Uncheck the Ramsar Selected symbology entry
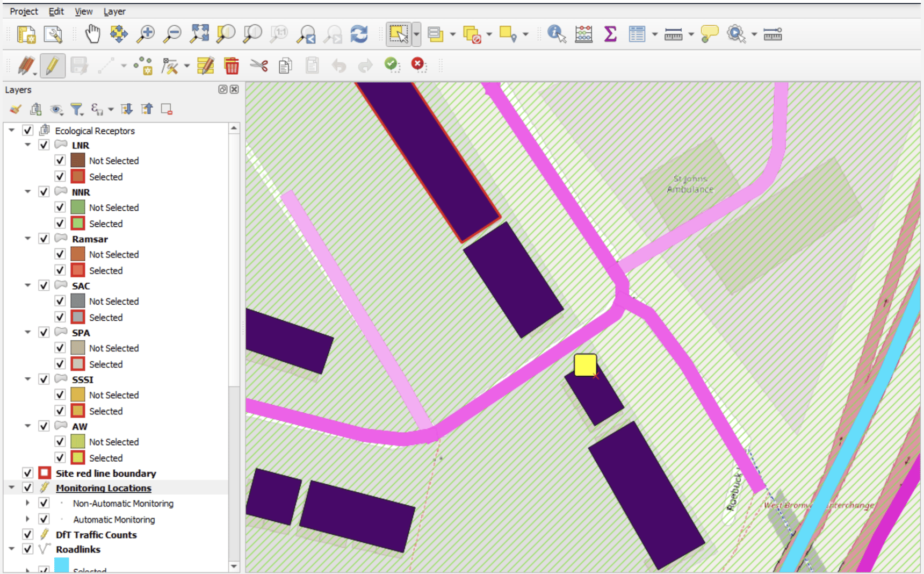This screenshot has height=574, width=924. coord(60,270)
